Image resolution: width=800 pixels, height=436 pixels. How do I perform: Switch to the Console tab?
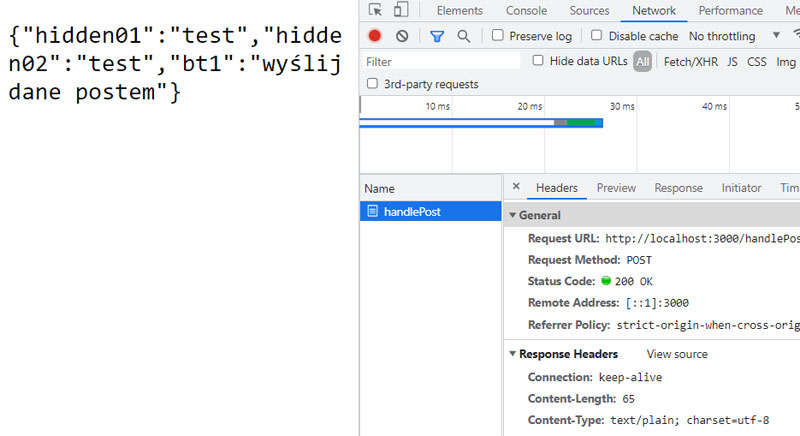526,11
